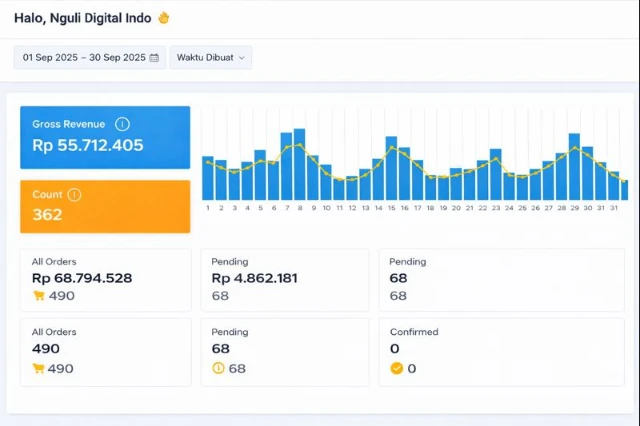Click cart icon in Rp 68.794.528 card
Image resolution: width=640 pixels, height=426 pixels.
coord(38,296)
